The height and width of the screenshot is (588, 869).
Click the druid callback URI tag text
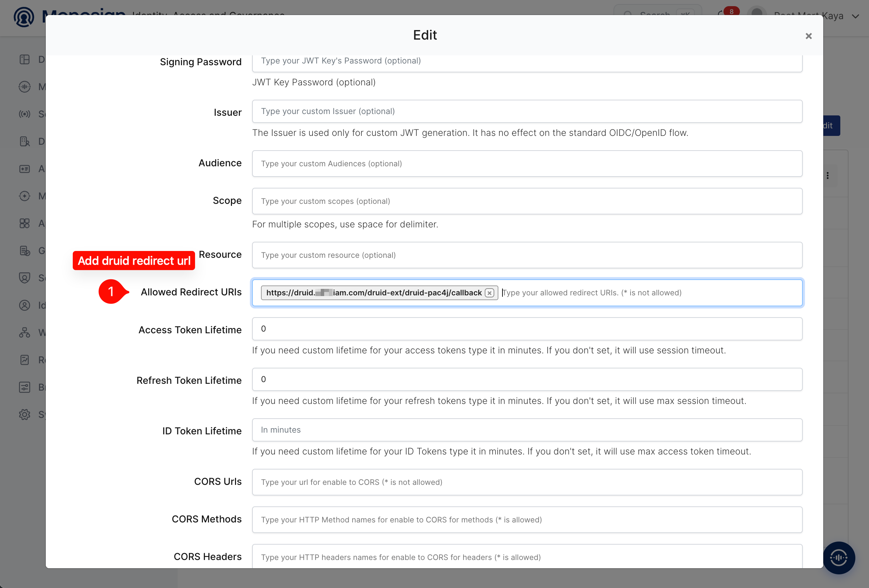click(374, 293)
